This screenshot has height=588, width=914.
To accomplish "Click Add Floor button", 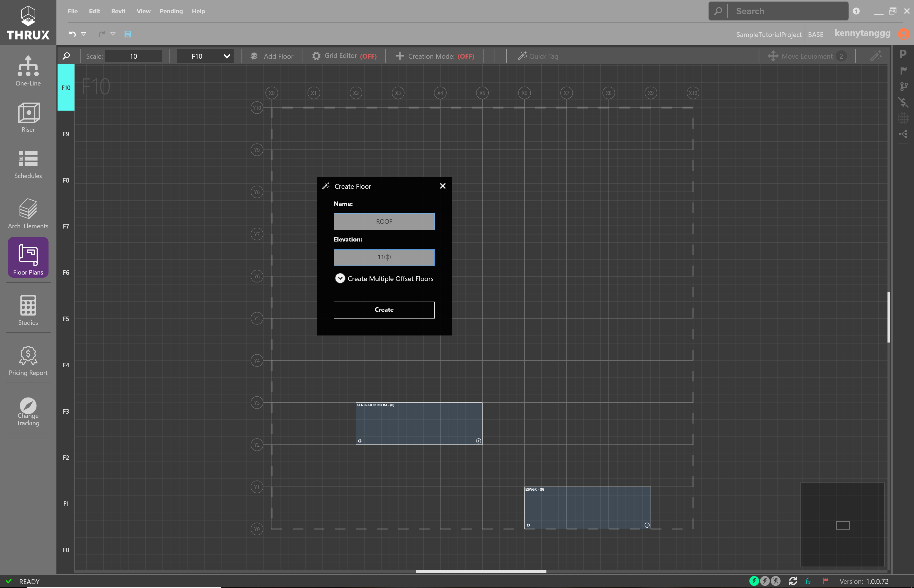I will 272,56.
